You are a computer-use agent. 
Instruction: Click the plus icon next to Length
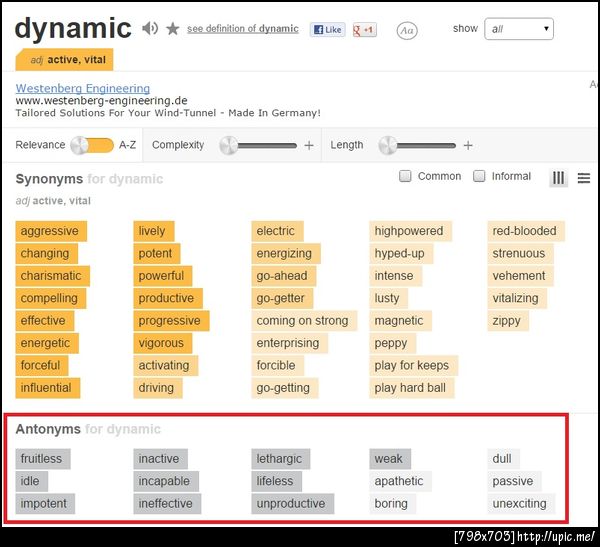click(x=468, y=145)
